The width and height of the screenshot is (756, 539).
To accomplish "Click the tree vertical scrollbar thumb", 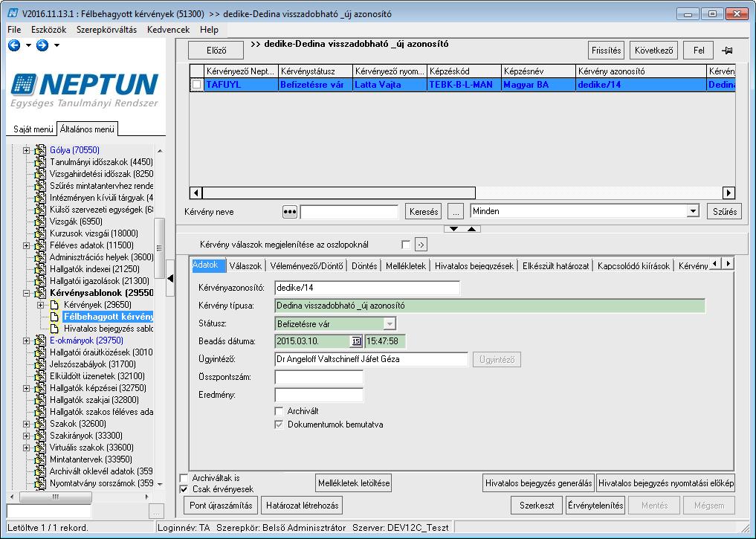I will (x=159, y=248).
